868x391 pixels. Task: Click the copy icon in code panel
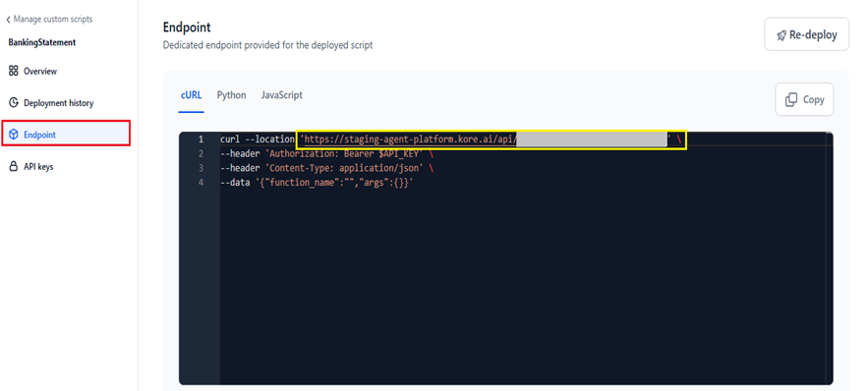(791, 99)
